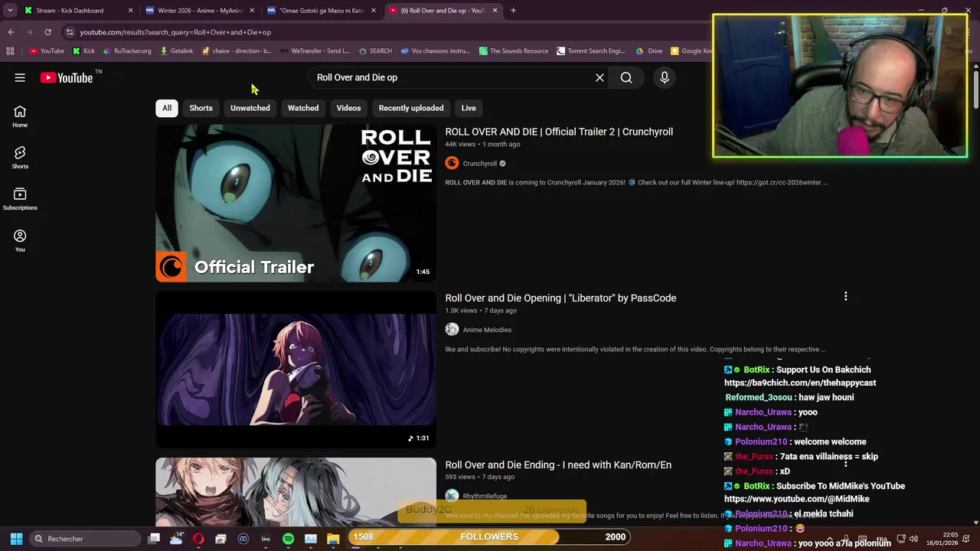The height and width of the screenshot is (551, 980).
Task: Open Anime Melodies channel avatar
Action: click(452, 329)
